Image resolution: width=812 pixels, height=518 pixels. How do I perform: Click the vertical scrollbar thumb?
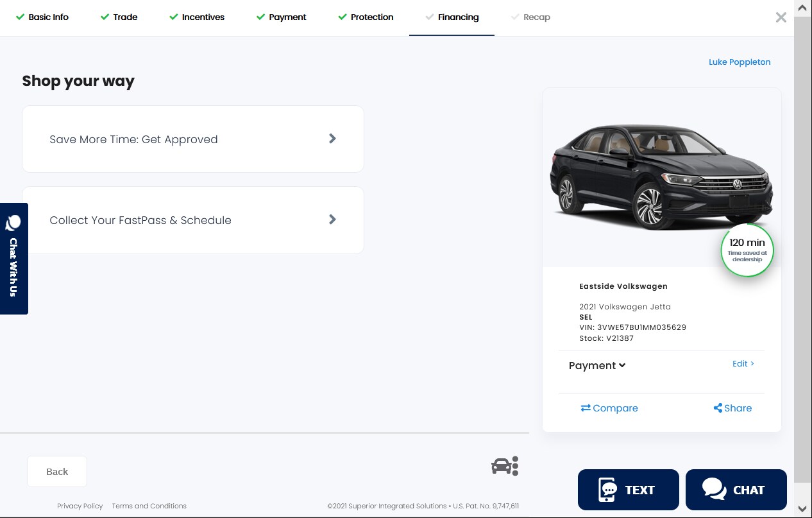(802, 249)
